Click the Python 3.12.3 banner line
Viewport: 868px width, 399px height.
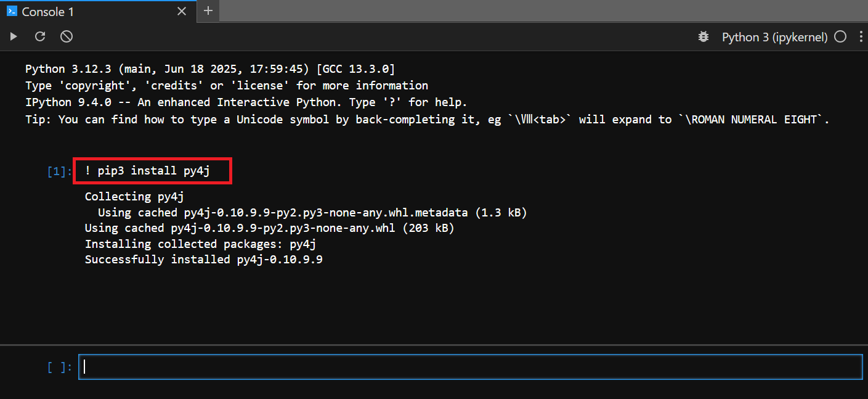click(x=210, y=68)
